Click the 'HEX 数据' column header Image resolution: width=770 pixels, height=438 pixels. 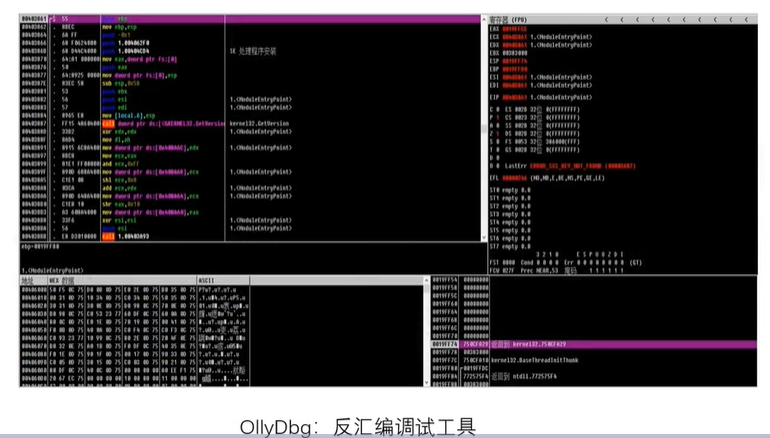[122, 280]
